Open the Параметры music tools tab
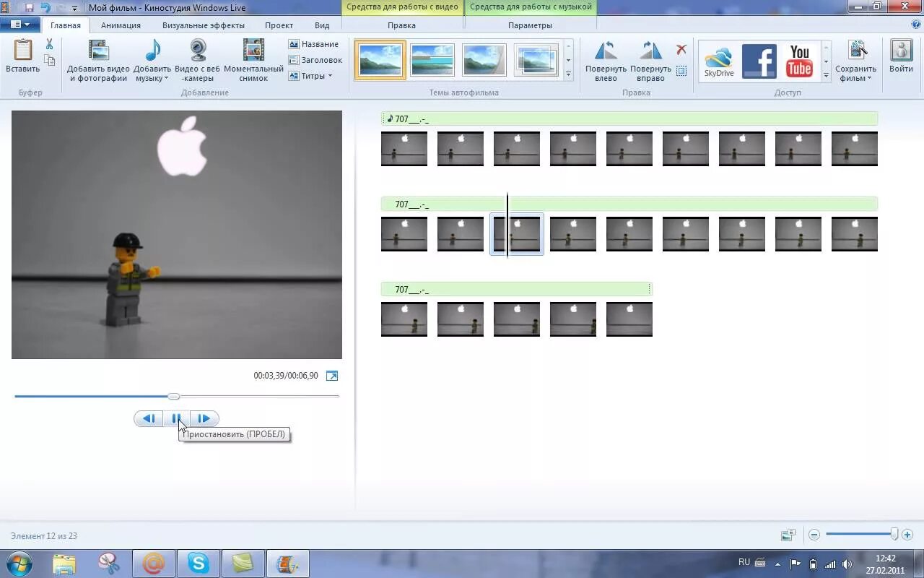 click(530, 25)
